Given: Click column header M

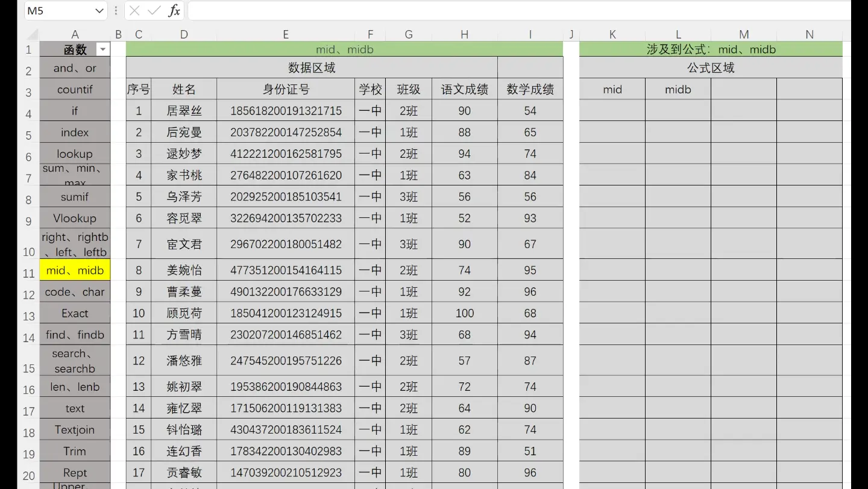Looking at the screenshot, I should (744, 34).
